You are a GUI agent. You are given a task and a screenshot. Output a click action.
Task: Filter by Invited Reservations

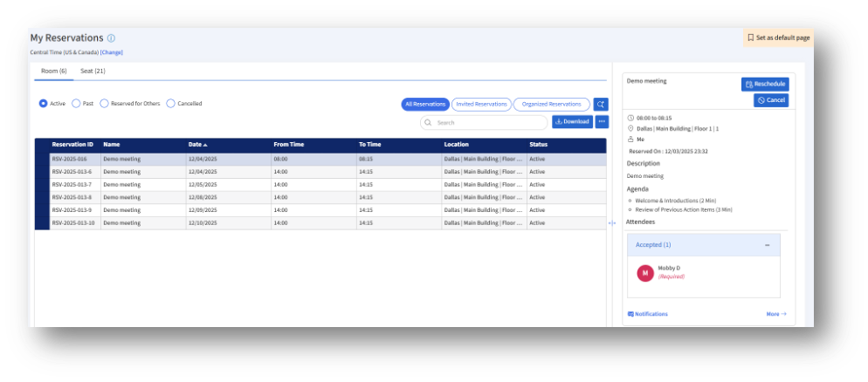[x=481, y=104]
